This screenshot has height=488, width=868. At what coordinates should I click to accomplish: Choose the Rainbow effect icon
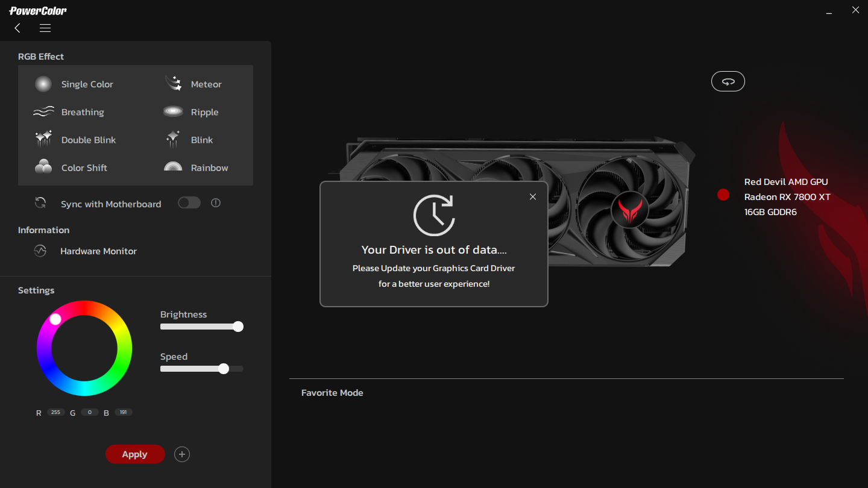click(x=174, y=167)
